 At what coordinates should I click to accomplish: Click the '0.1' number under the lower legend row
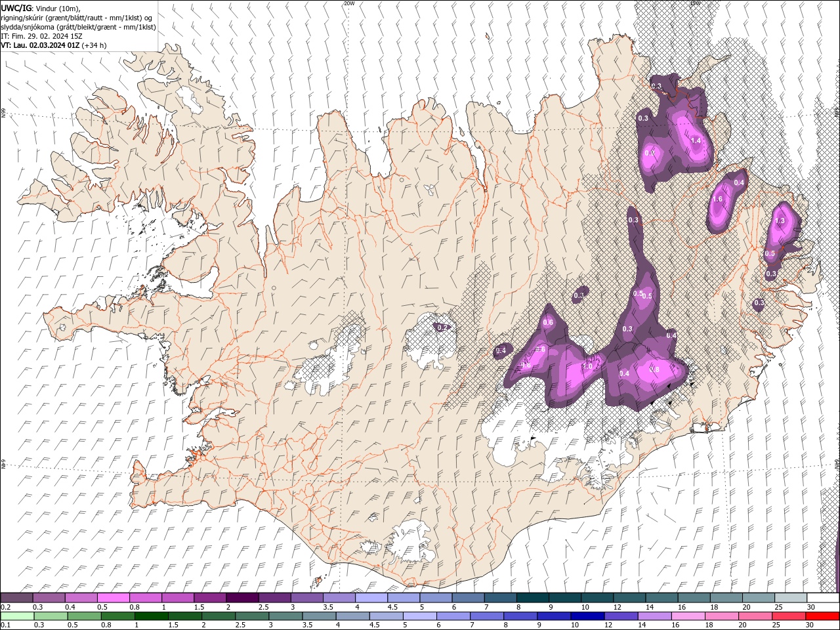click(x=6, y=625)
